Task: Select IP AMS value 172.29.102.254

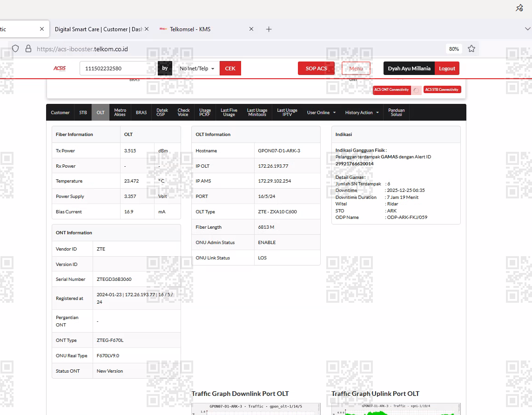Action: [275, 181]
